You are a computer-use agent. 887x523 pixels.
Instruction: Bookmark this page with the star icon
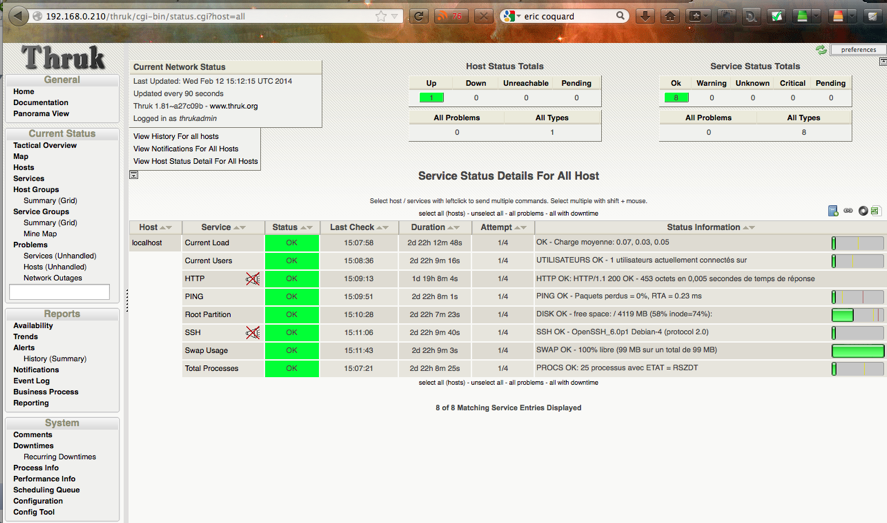381,16
